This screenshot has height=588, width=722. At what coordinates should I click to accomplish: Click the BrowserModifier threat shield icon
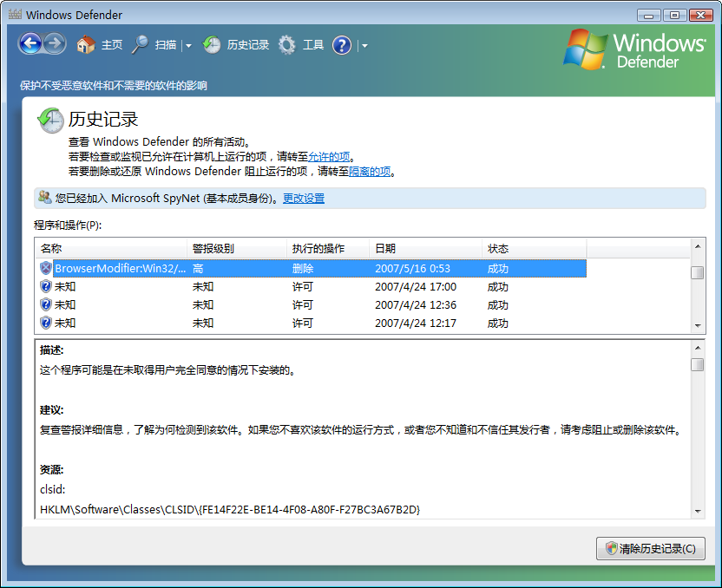point(46,268)
